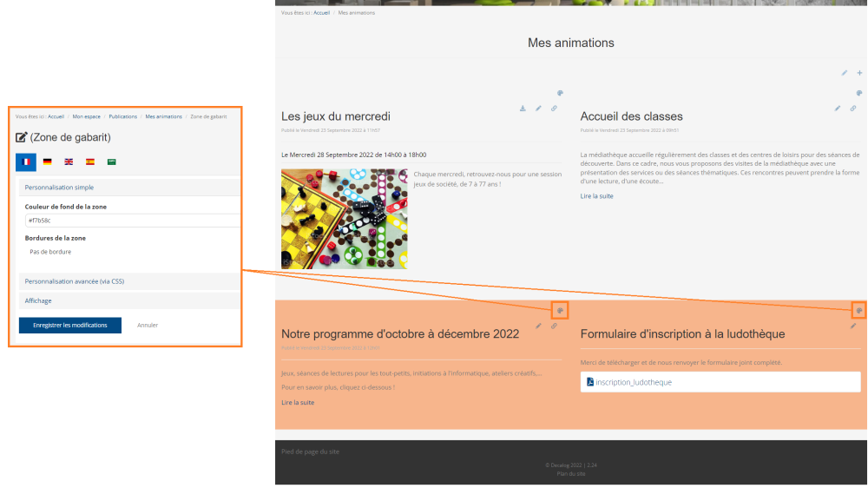Switch to the German flag language tab
This screenshot has height=488, width=868.
click(48, 162)
